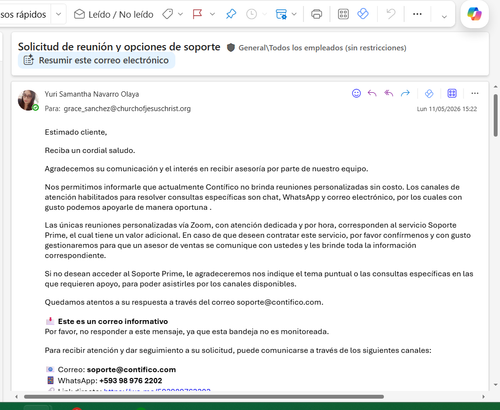Click the Viva toolbar icon
The height and width of the screenshot is (410, 500).
(363, 14)
